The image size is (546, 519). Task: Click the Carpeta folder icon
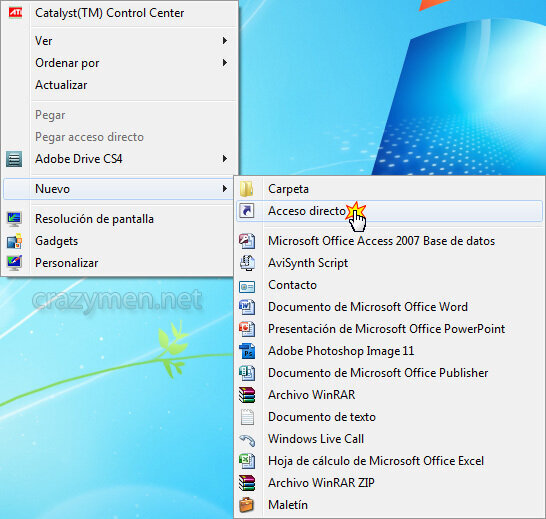coord(247,189)
